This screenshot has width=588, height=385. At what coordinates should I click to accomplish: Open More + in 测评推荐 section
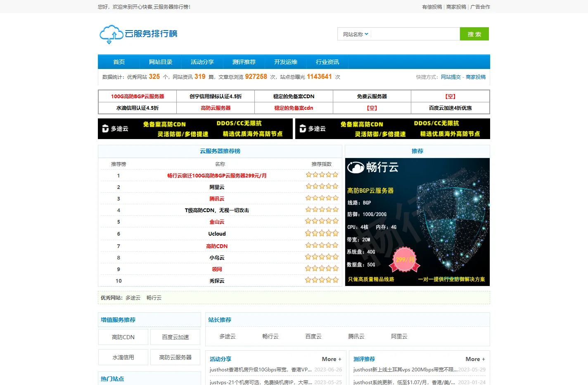[475, 359]
